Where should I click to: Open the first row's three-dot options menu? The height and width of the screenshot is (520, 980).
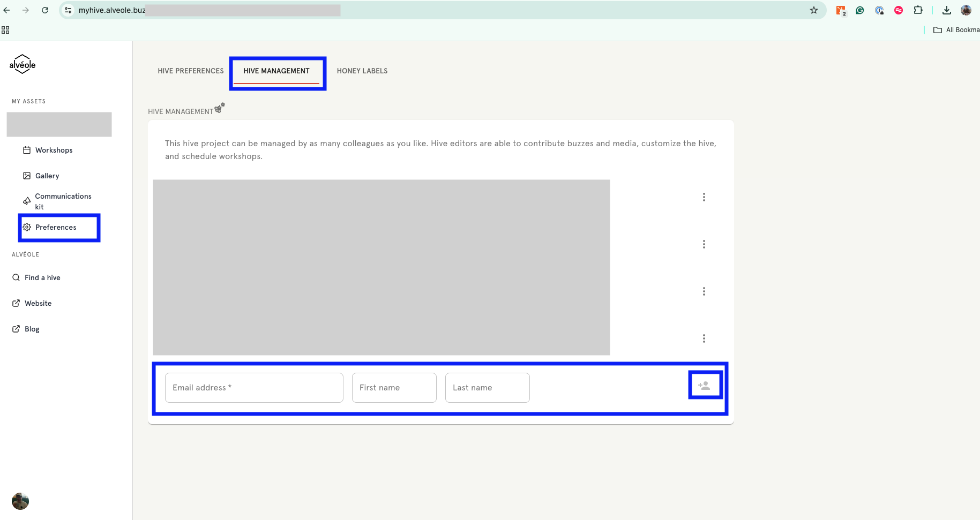click(x=704, y=197)
